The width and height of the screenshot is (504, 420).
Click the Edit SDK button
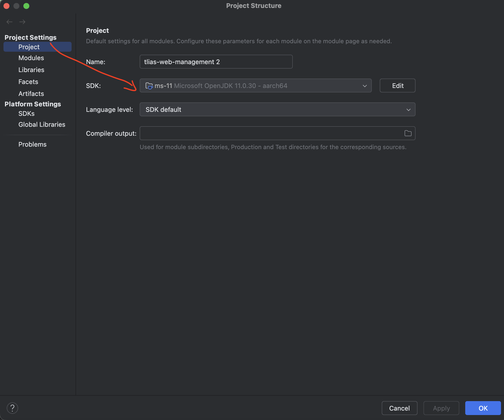pyautogui.click(x=397, y=86)
